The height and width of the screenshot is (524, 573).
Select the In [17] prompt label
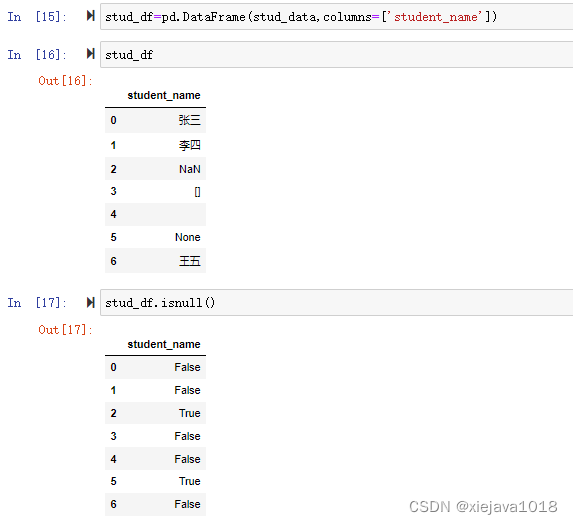coord(37,303)
